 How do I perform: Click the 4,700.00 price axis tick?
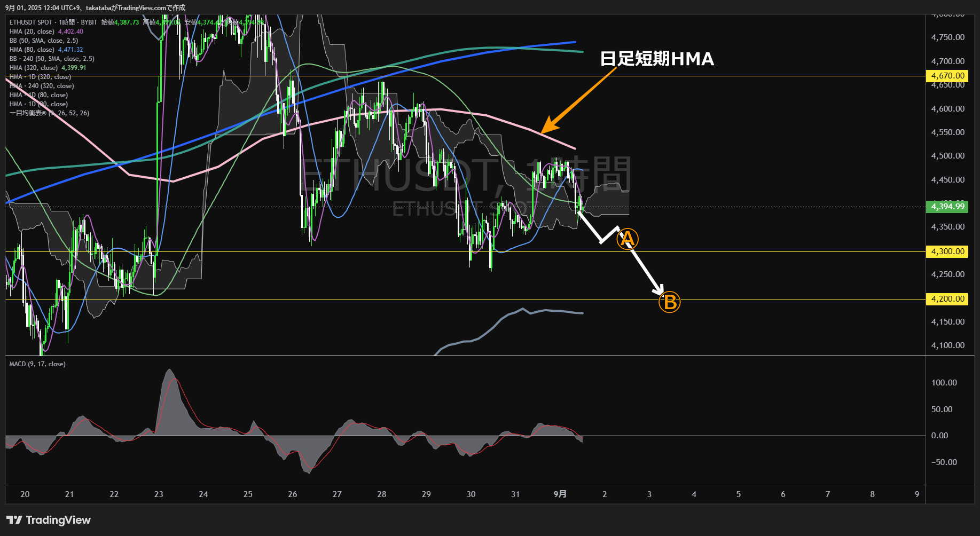tap(948, 61)
